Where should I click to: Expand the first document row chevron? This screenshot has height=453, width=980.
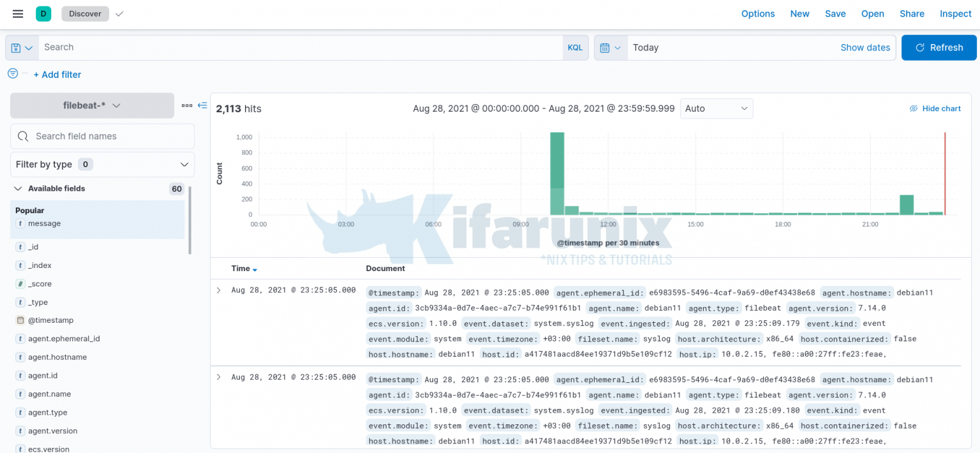click(218, 290)
